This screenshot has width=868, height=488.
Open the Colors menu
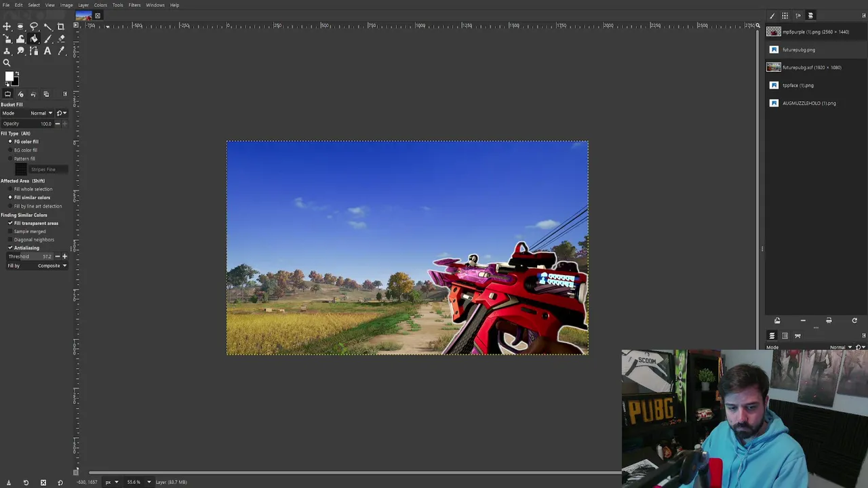pyautogui.click(x=100, y=5)
